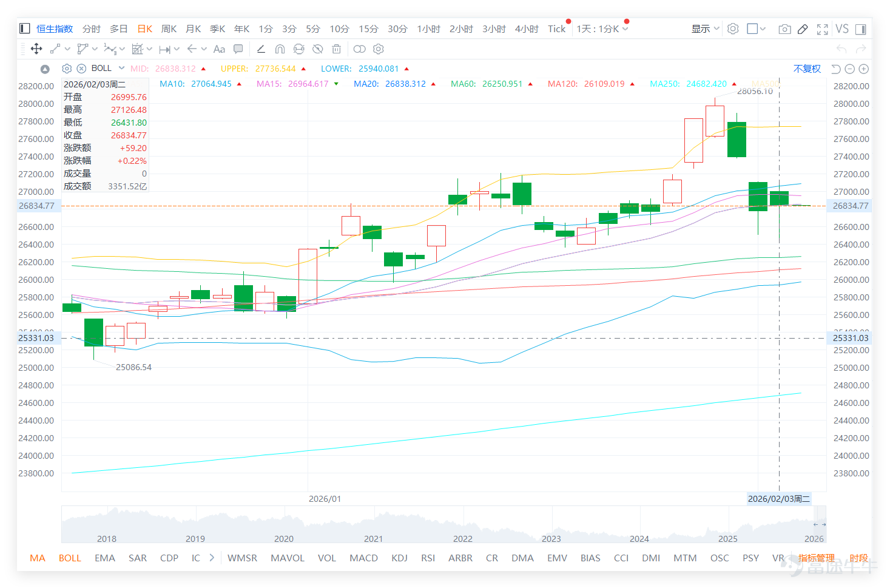The height and width of the screenshot is (588, 890).
Task: Undo the last drawing action
Action: [x=841, y=49]
